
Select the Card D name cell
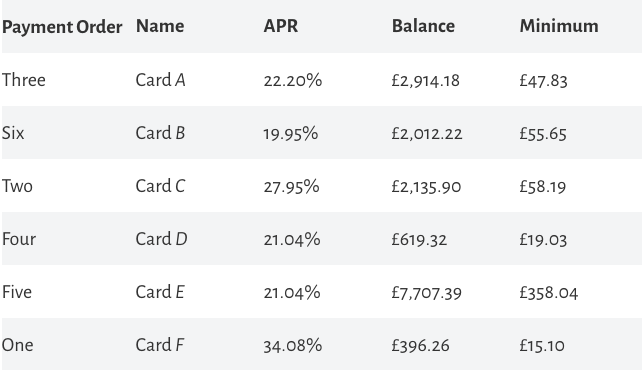pos(161,239)
